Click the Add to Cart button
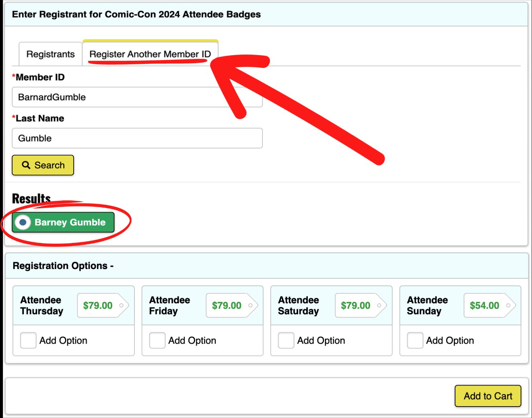Viewport: 532px width, 418px height. tap(488, 396)
